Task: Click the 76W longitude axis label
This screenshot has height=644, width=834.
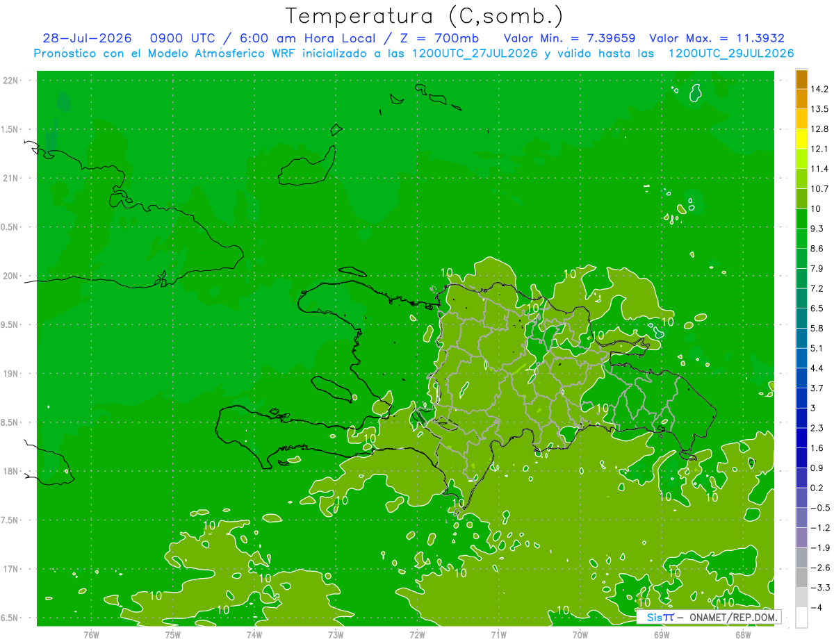Action: coord(91,634)
